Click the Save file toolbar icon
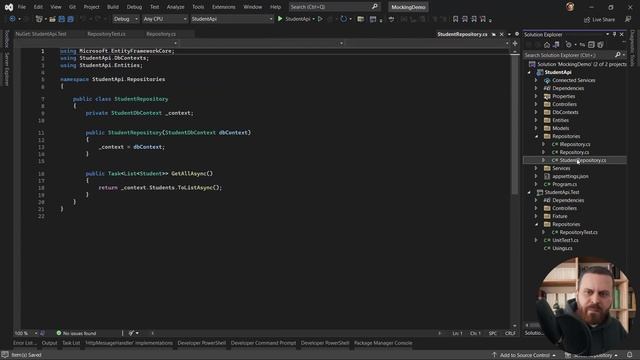Viewport: 640px width, 360px height. (x=62, y=19)
